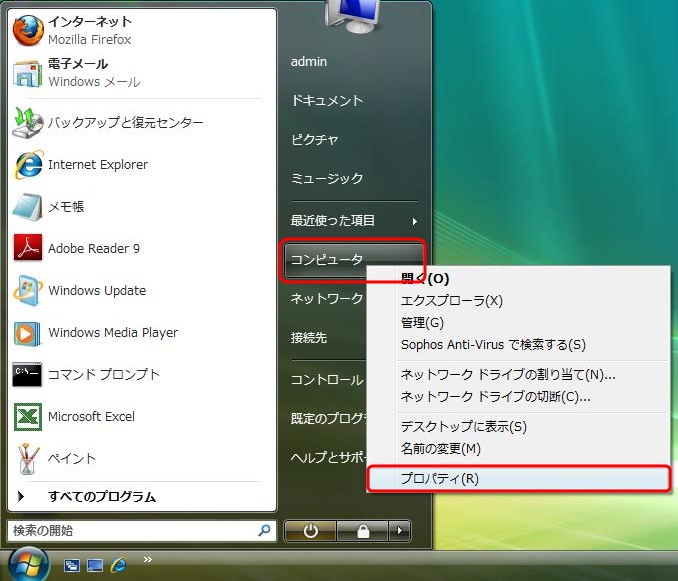Select プロパティ(R) in context menu
The image size is (678, 581).
click(518, 479)
